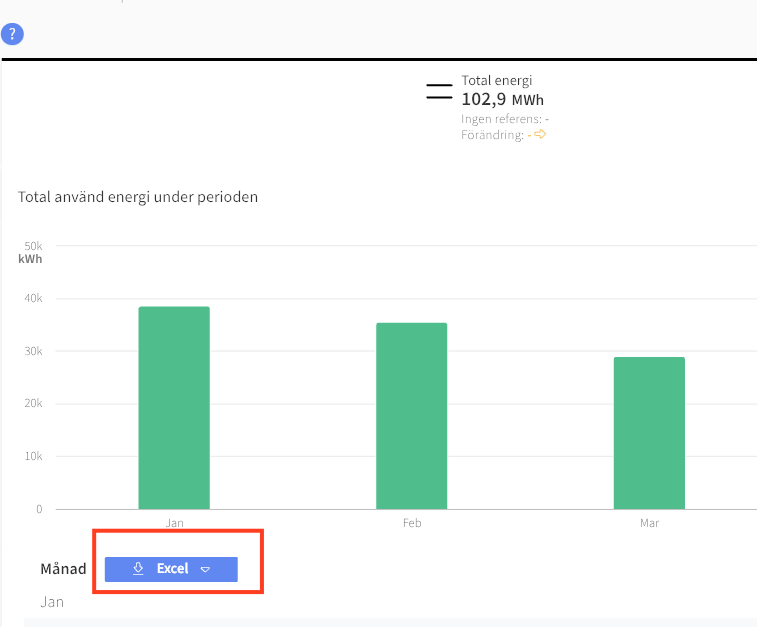Click the Excel download button
The image size is (757, 627).
[x=171, y=569]
